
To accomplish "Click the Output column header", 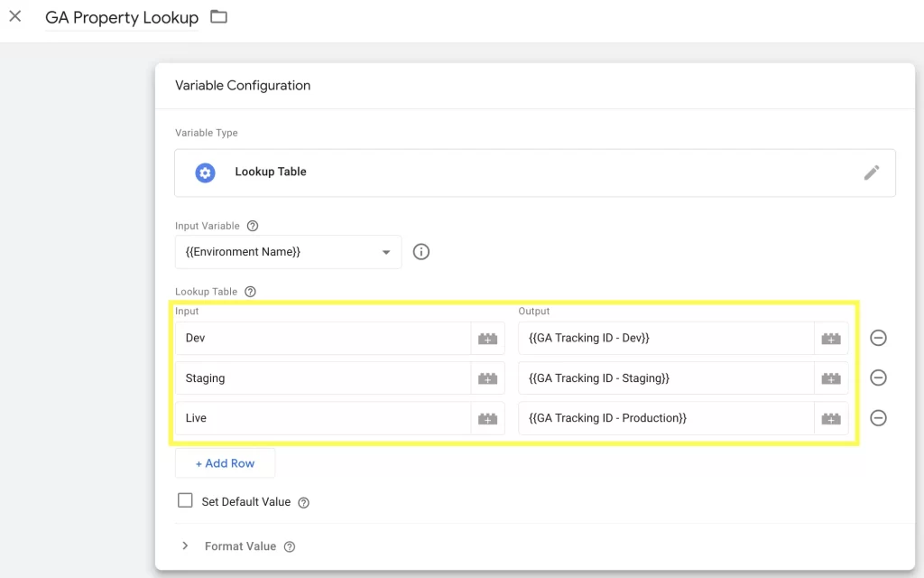I will [x=534, y=311].
